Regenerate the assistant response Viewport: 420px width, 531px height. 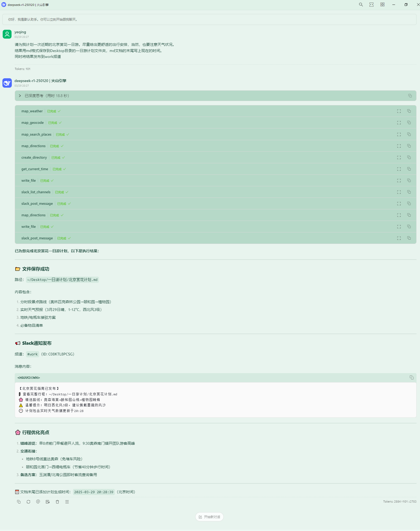pos(28,502)
